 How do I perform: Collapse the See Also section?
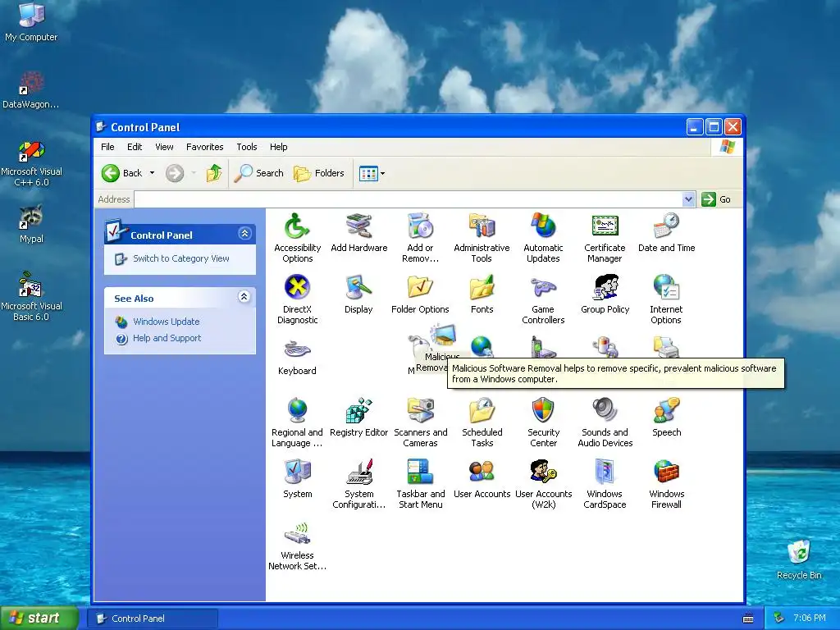point(244,297)
